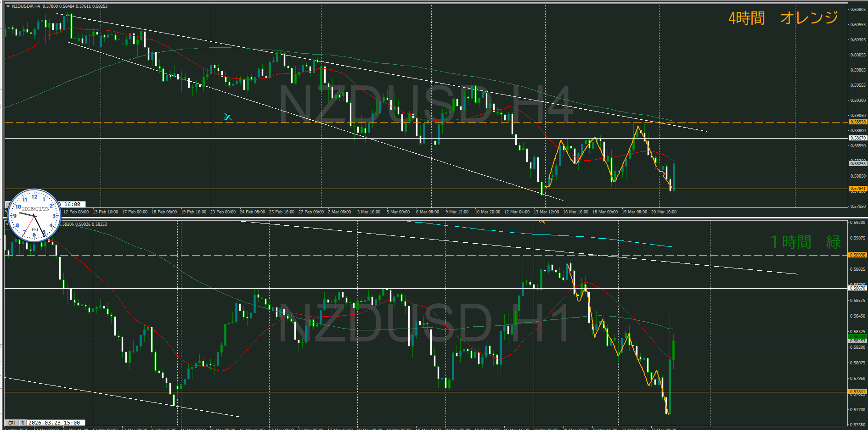Click the gray 0.58253 current price label
The width and height of the screenshot is (868, 430).
click(857, 163)
